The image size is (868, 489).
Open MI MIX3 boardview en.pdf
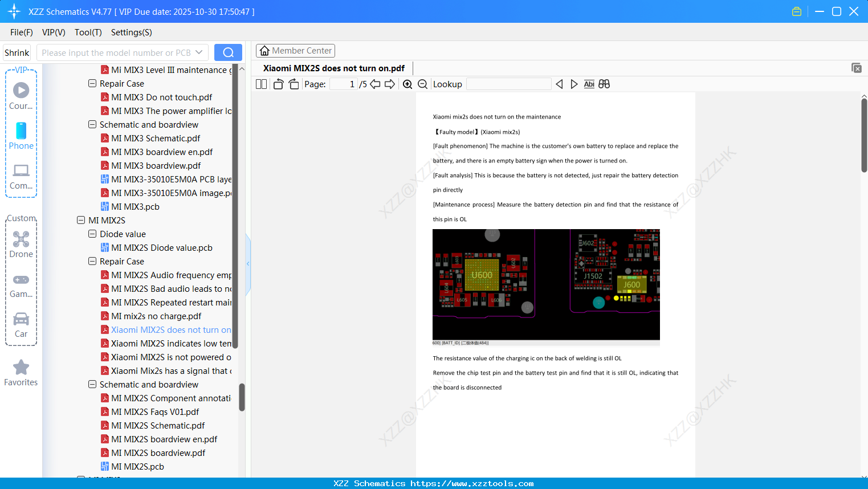[162, 152]
